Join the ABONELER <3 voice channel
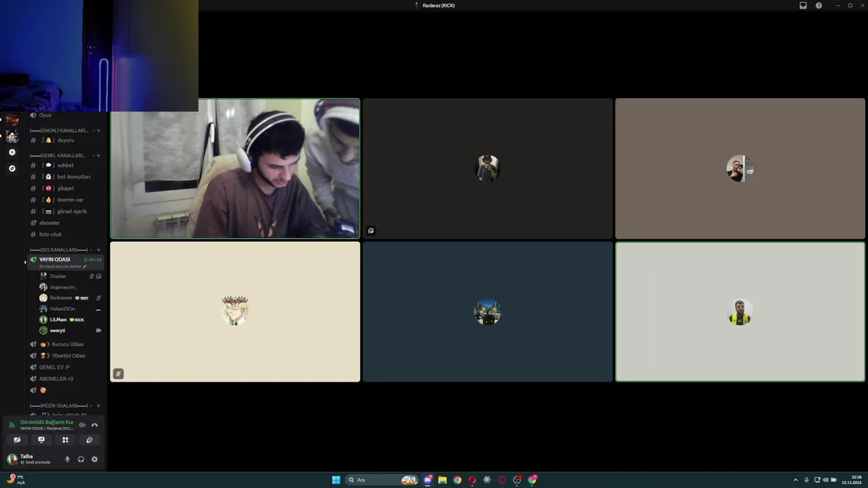 click(x=65, y=379)
